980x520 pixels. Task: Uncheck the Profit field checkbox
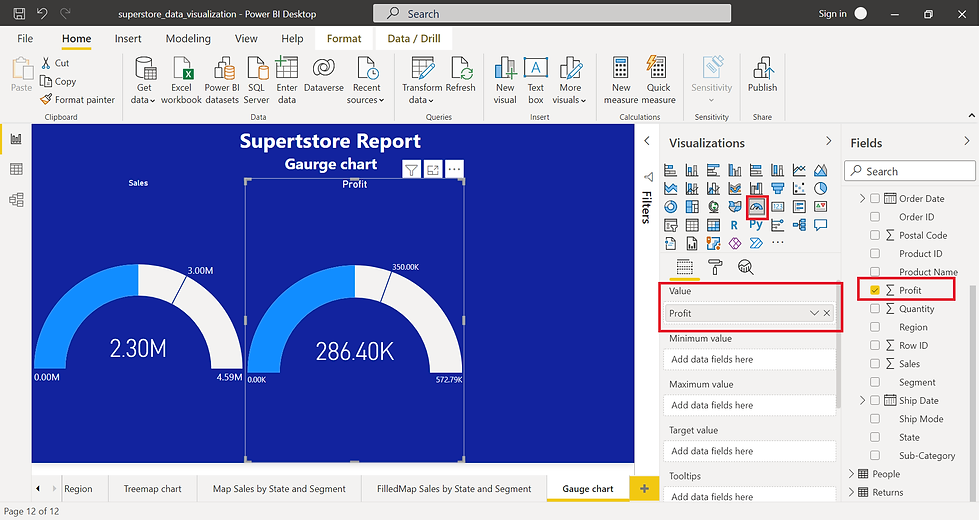click(875, 290)
